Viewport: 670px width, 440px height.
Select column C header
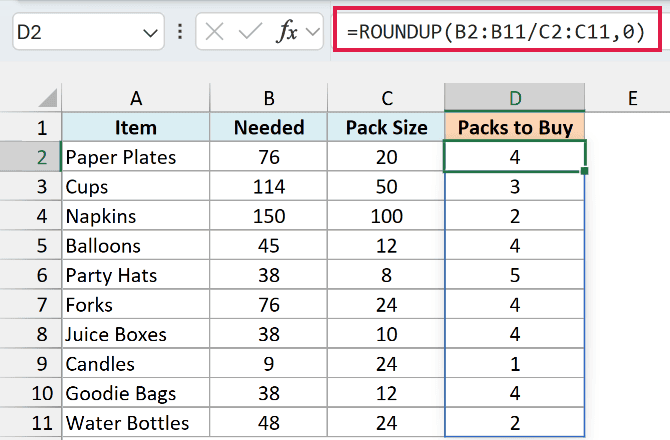tap(386, 98)
